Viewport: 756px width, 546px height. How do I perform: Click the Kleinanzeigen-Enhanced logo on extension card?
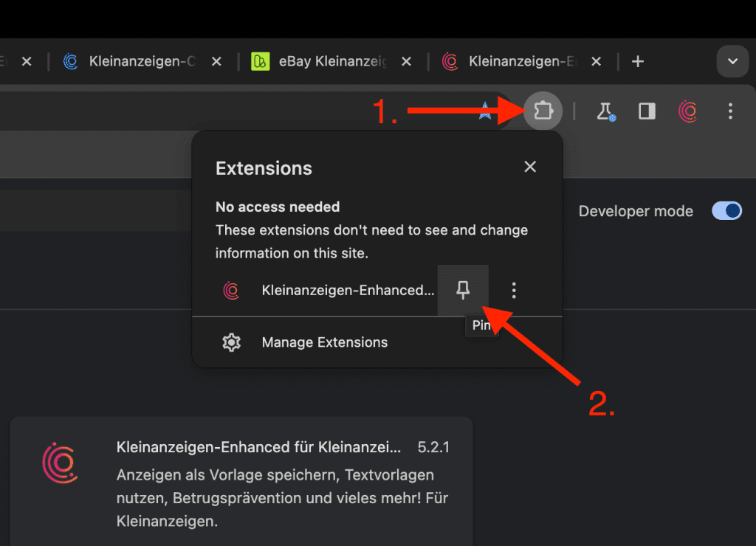click(61, 463)
